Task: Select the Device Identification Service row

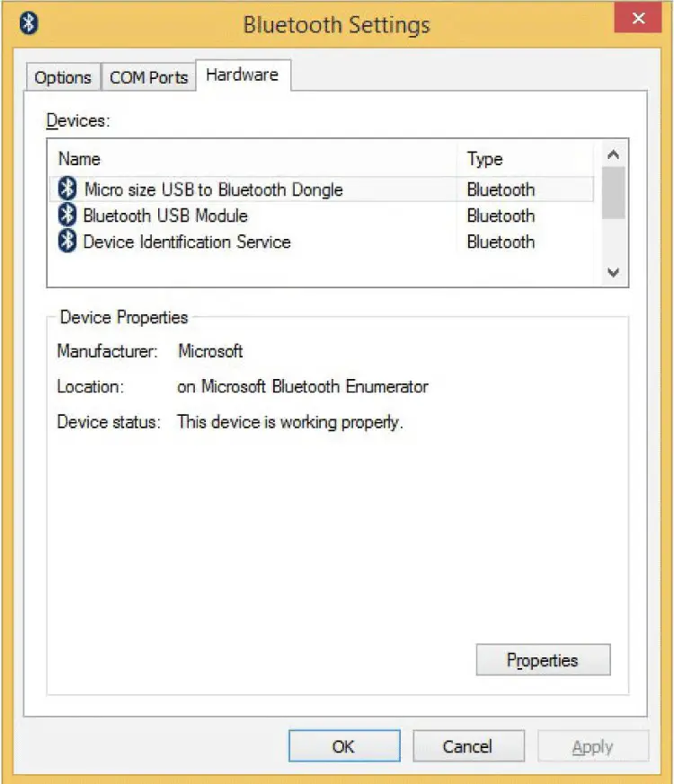Action: [x=186, y=242]
